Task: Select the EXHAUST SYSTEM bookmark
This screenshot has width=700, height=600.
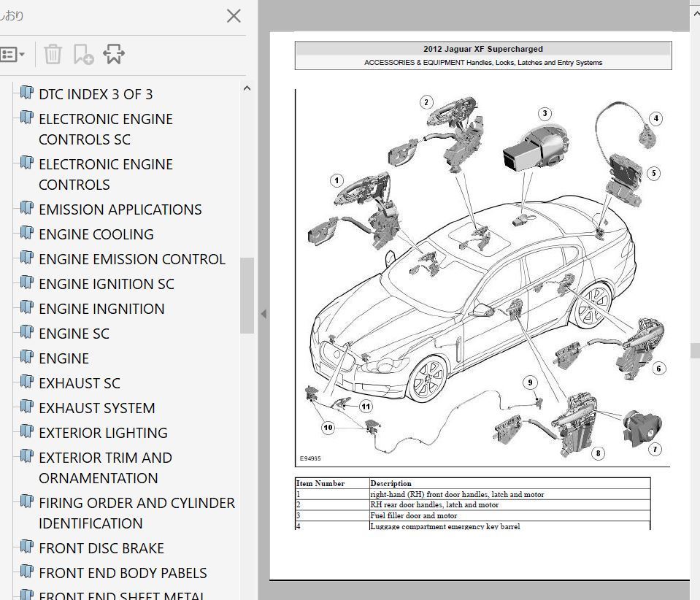Action: (96, 408)
